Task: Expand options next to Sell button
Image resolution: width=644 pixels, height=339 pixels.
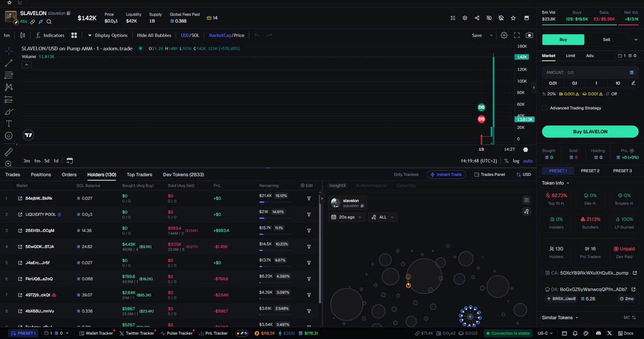Action: pos(635,39)
